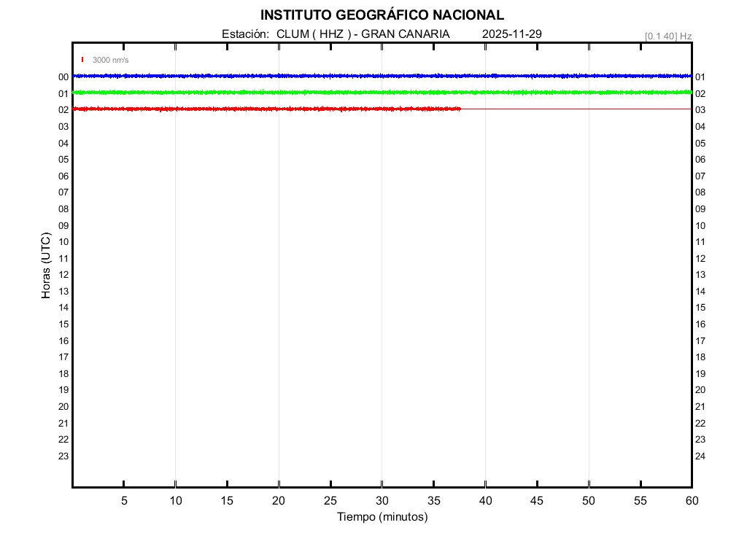Screen dimensions: 747x560
Task: Click the [0.1 40] Hz filter label
Action: [x=667, y=36]
